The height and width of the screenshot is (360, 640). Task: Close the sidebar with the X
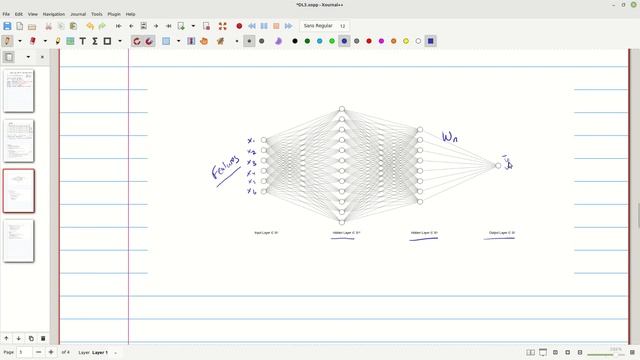42,57
